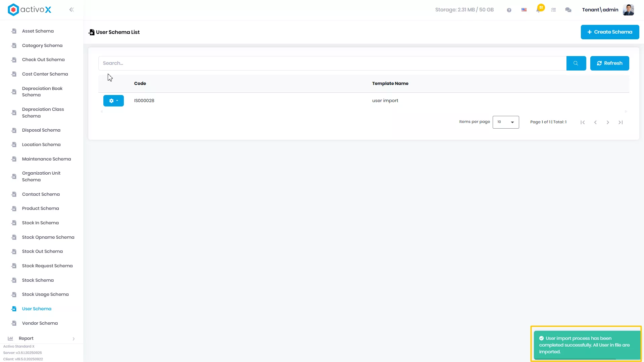The image size is (644, 362).
Task: Click the Vendor Schema sidebar icon
Action: 14,323
